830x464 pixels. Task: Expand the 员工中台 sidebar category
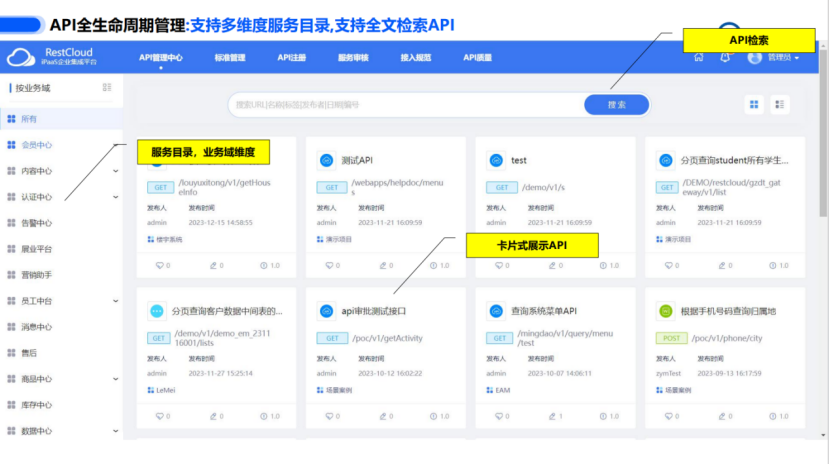tap(115, 301)
